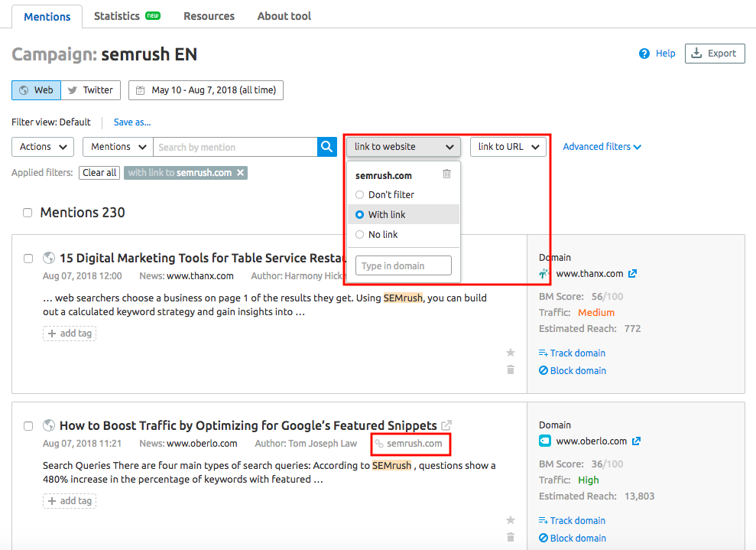Open www.thanx.com domain external link icon
756x550 pixels.
633,274
